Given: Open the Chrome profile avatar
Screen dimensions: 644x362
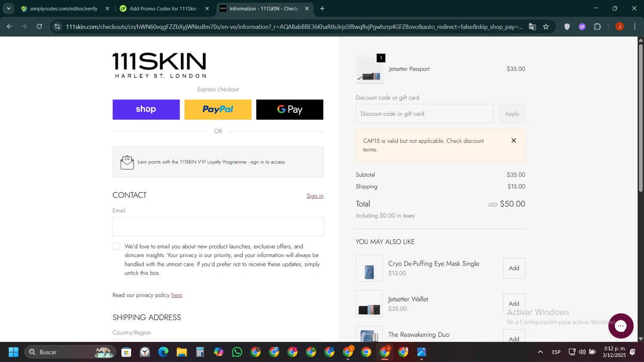Looking at the screenshot, I should 620,27.
